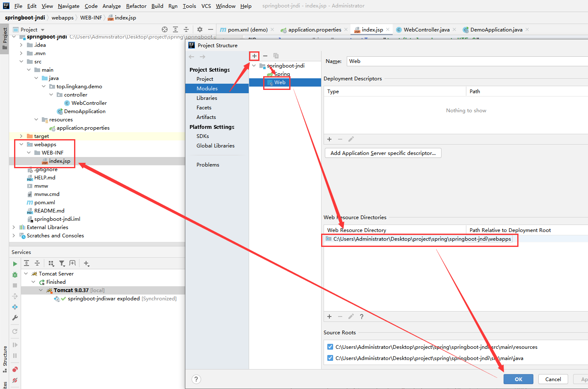
Task: Click the Cancel button
Action: click(553, 379)
